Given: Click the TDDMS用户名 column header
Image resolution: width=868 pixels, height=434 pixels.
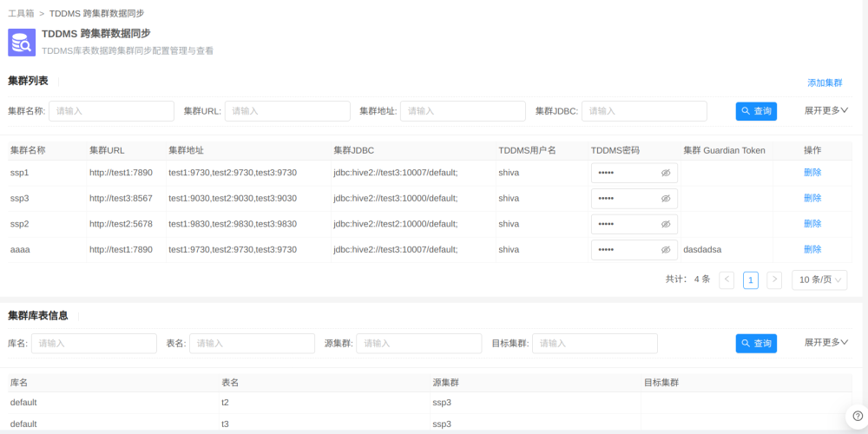Looking at the screenshot, I should coord(527,150).
